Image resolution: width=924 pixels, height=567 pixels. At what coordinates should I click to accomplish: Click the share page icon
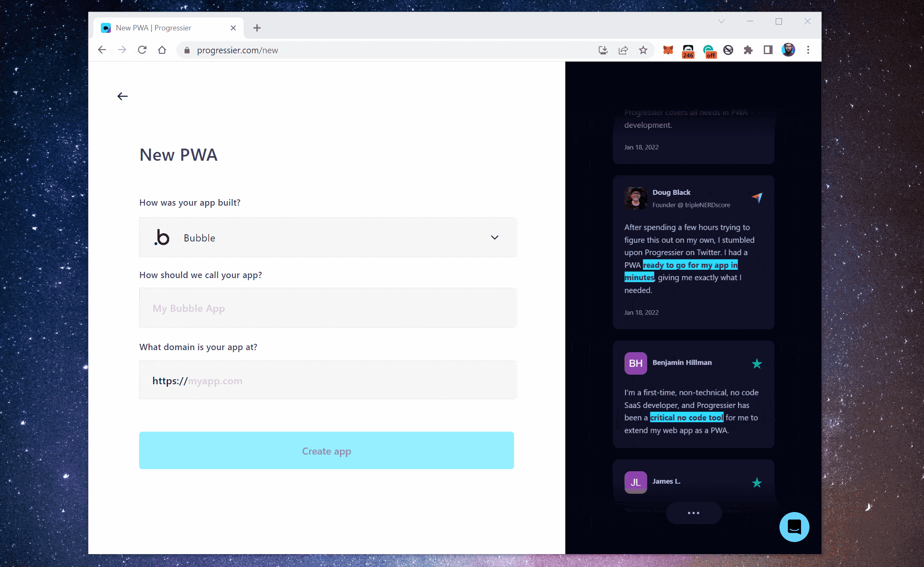623,50
